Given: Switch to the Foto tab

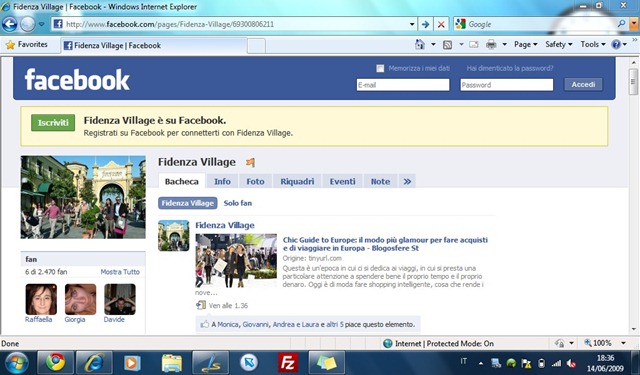Looking at the screenshot, I should pos(256,181).
